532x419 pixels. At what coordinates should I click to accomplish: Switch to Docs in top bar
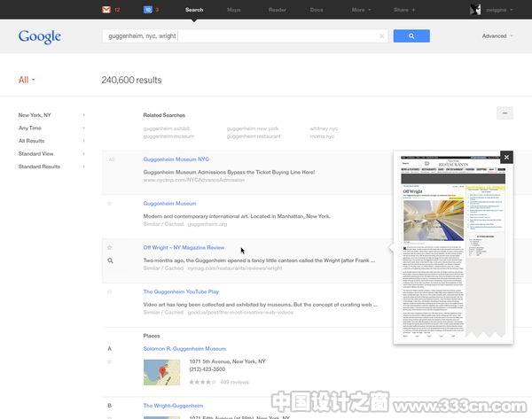click(x=317, y=10)
